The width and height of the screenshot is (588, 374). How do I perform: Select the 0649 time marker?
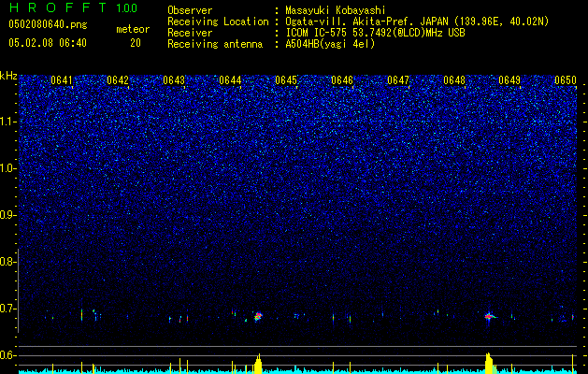(x=509, y=80)
